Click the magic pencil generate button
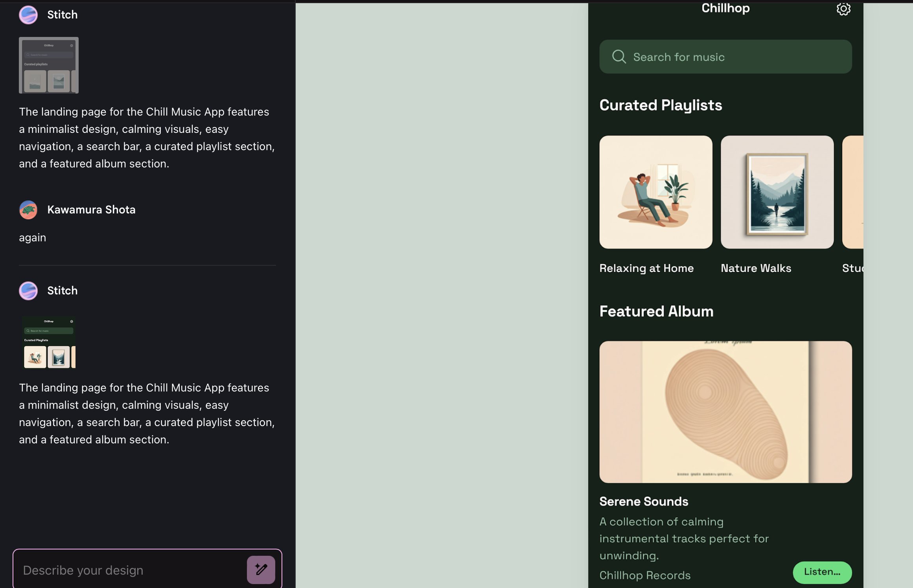913x588 pixels. coord(261,570)
